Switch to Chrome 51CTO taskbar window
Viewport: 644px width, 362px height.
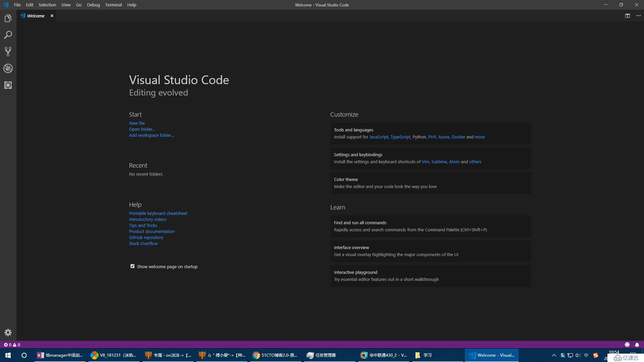pyautogui.click(x=276, y=355)
